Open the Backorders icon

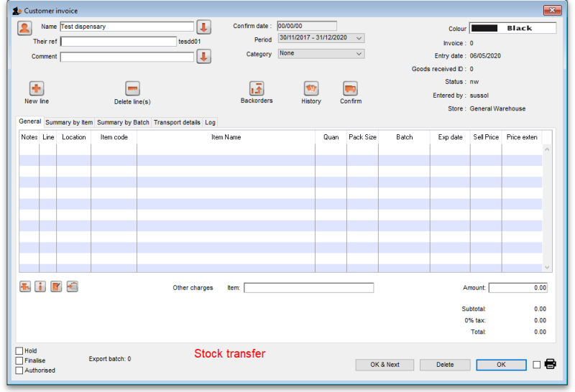pyautogui.click(x=257, y=88)
